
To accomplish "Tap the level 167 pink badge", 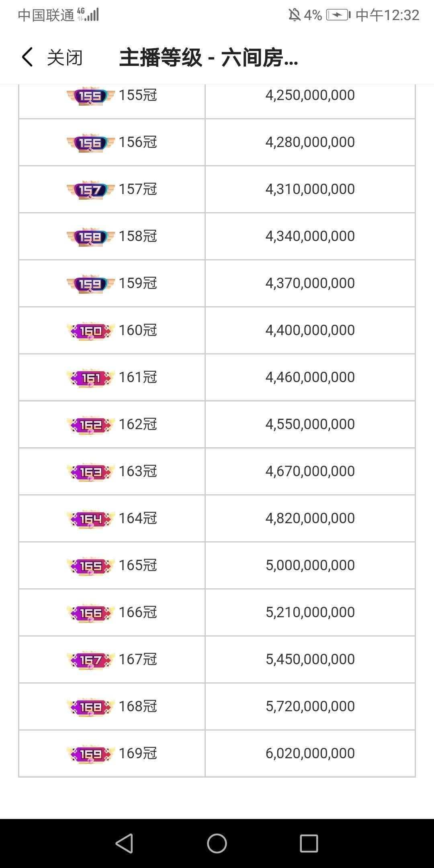I will (x=91, y=660).
